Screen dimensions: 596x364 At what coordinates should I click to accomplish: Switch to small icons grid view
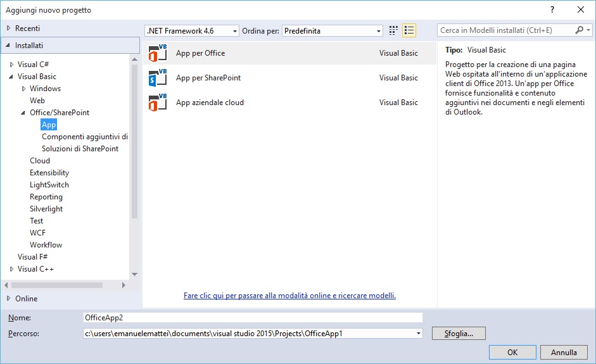click(393, 30)
